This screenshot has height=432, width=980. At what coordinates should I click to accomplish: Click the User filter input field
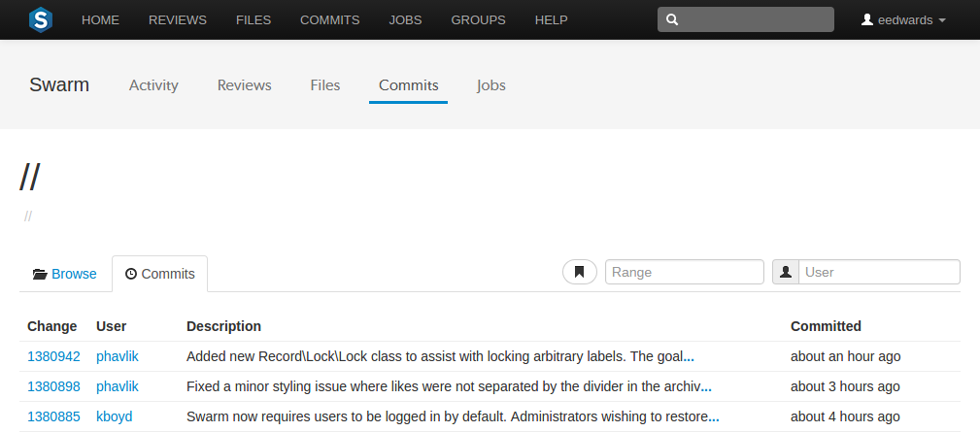tap(879, 272)
